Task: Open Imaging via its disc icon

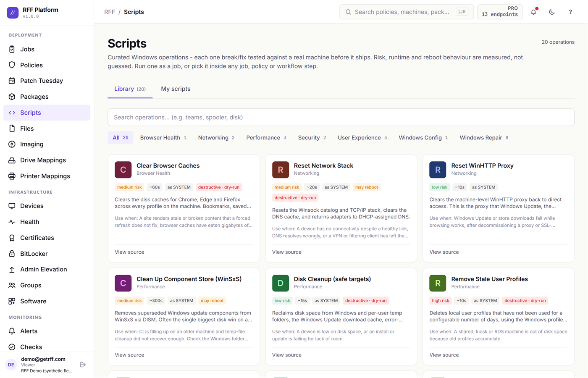Action: 12,144
